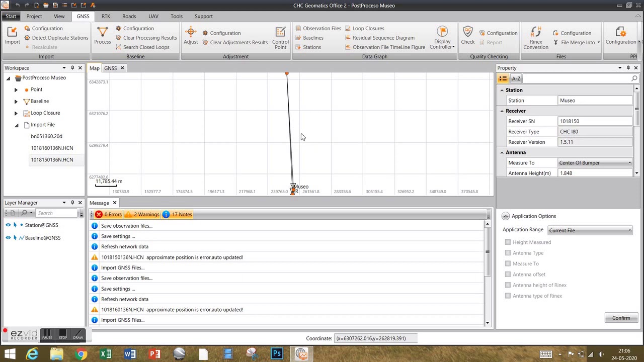Switch Property panel to categorized view
This screenshot has height=362, width=644.
pos(503,78)
